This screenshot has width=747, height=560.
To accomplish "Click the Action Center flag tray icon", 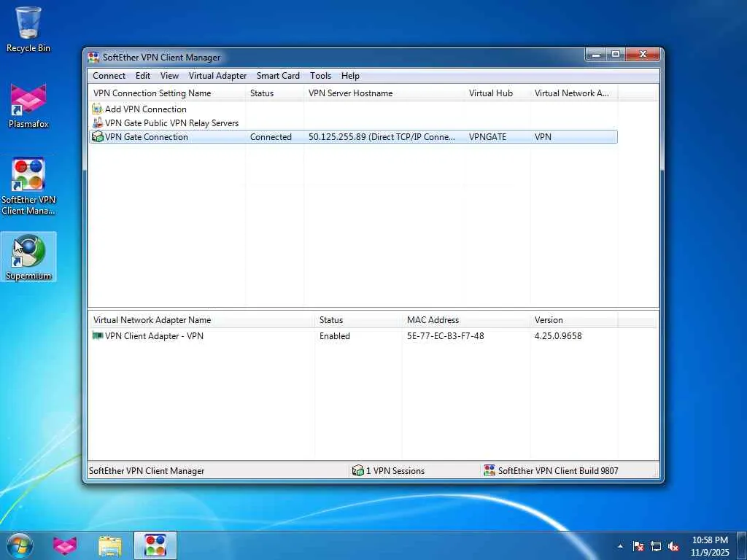I will click(x=638, y=546).
